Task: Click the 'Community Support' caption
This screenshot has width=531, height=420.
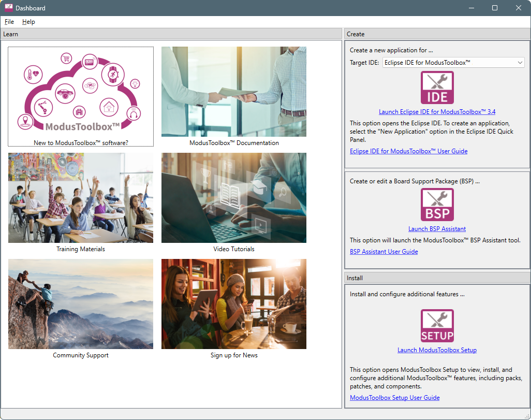Action: pos(81,355)
